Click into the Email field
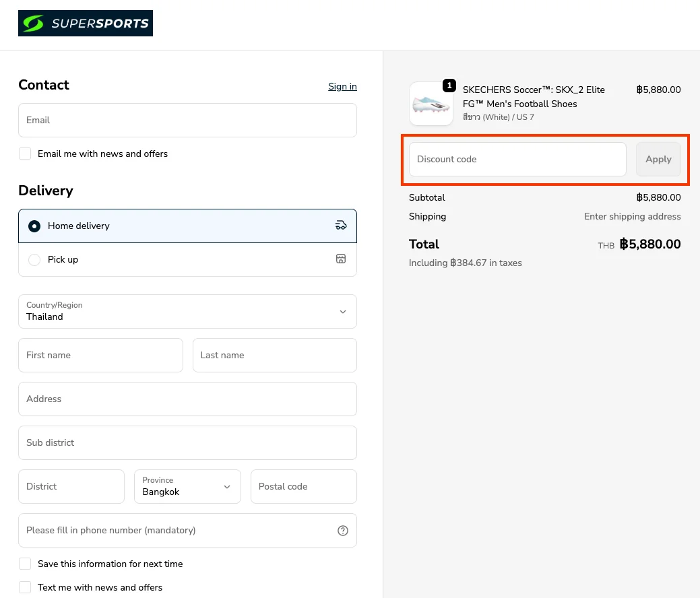700x598 pixels. (187, 121)
